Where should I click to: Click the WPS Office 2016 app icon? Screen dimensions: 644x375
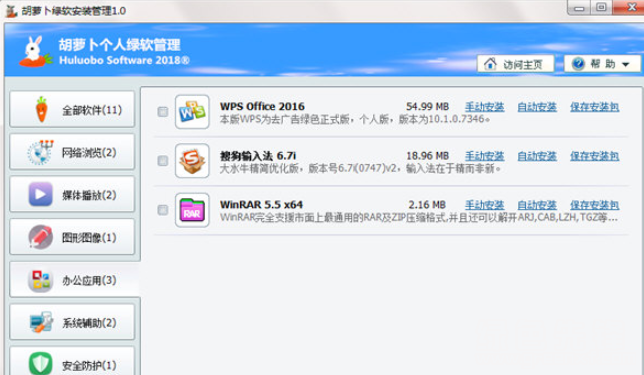click(192, 112)
